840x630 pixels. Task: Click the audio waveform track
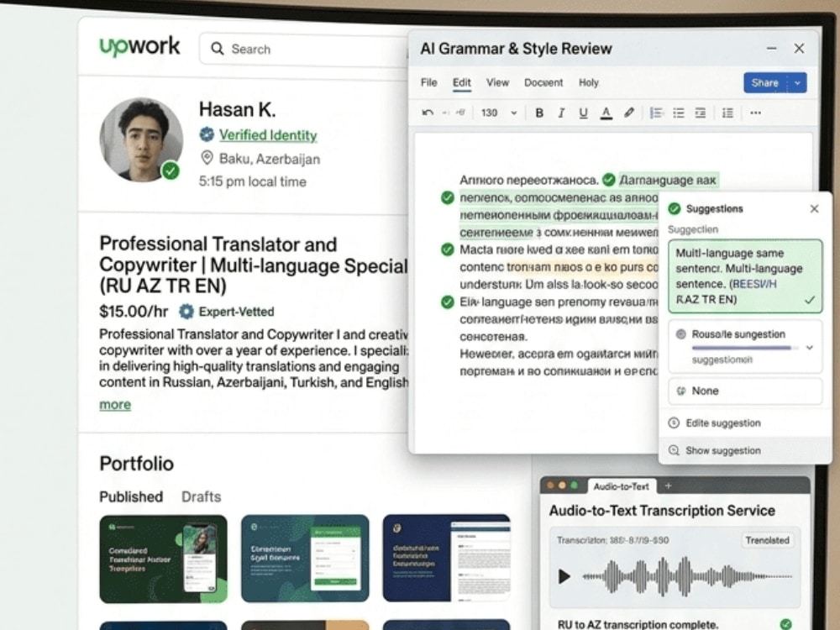pos(687,577)
